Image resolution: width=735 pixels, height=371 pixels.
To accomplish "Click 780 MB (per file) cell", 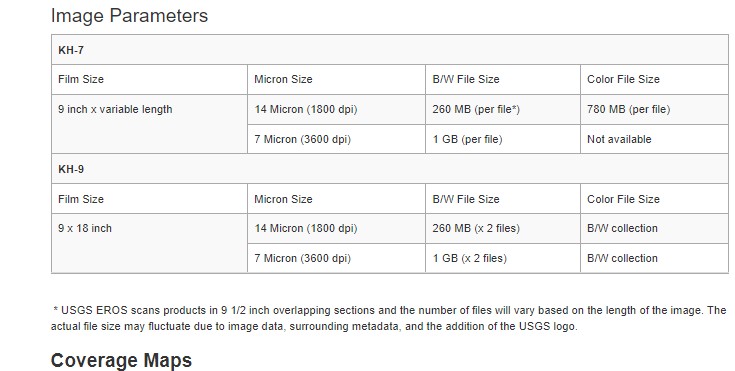I will click(x=654, y=109).
